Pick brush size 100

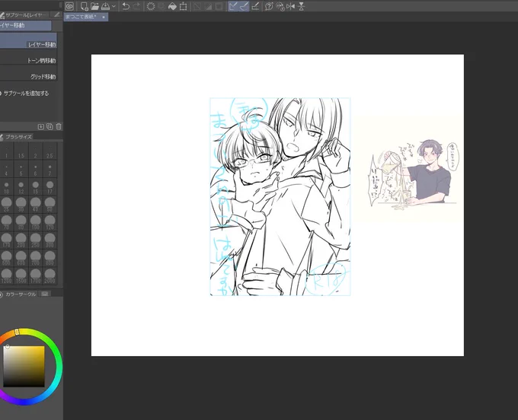point(35,223)
